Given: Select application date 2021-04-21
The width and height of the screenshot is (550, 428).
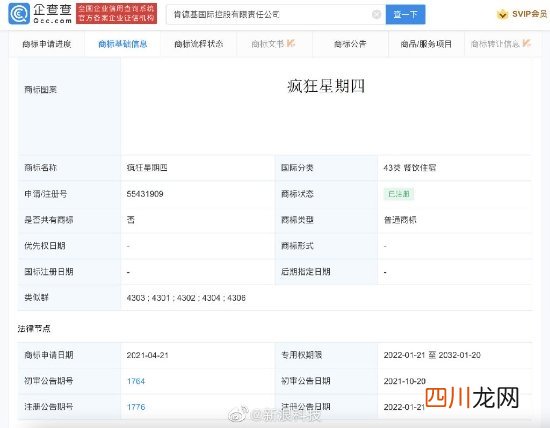Looking at the screenshot, I should coord(147,355).
